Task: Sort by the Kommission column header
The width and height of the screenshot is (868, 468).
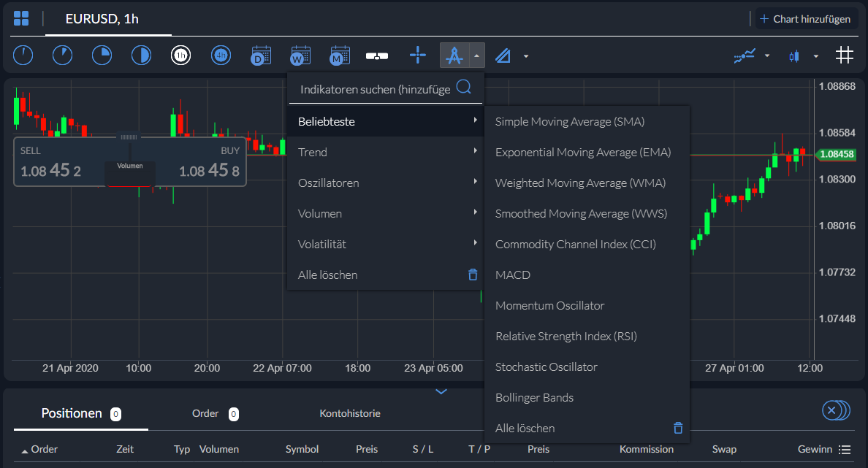Action: click(647, 449)
